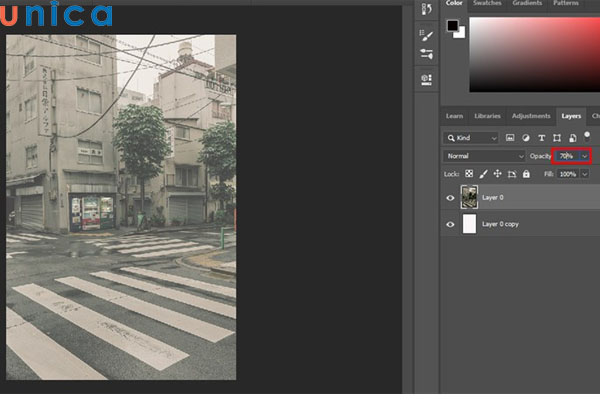The image size is (600, 400).
Task: Filter for type layers
Action: [541, 138]
